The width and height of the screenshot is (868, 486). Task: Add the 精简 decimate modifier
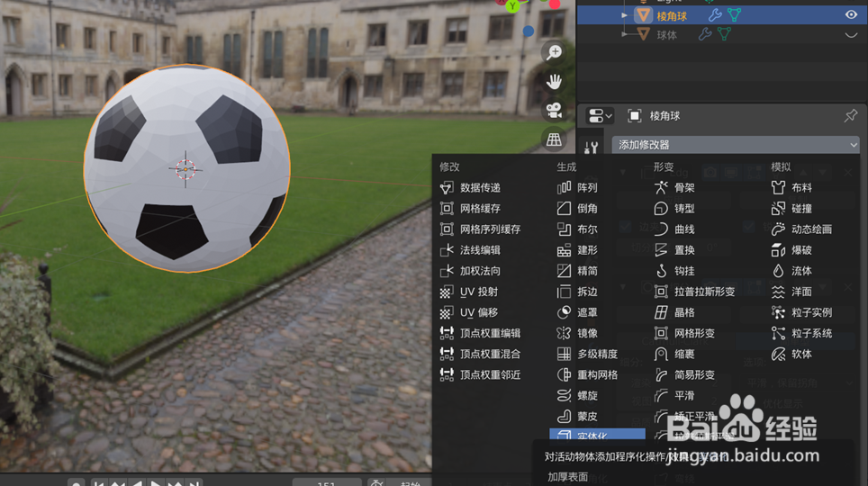[x=577, y=271]
